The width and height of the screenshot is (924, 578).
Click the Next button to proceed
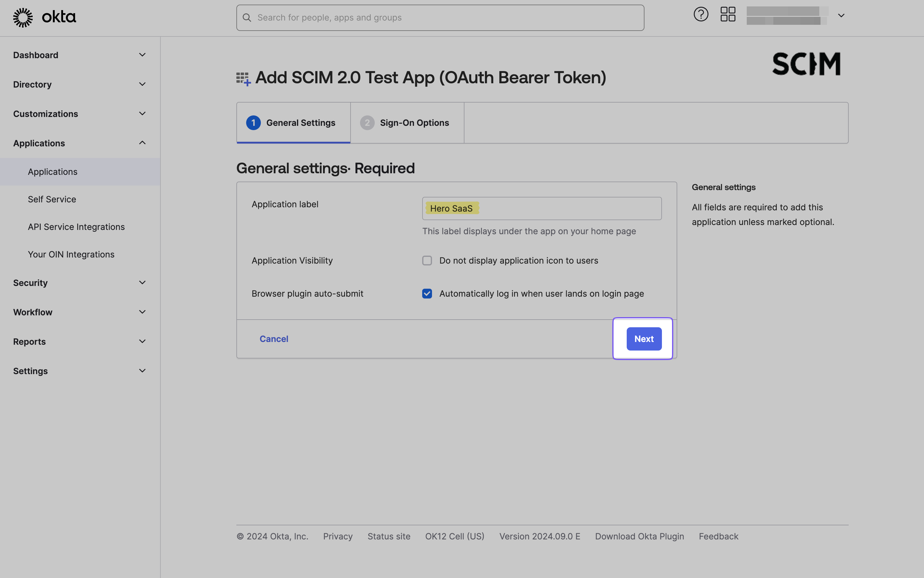click(643, 338)
